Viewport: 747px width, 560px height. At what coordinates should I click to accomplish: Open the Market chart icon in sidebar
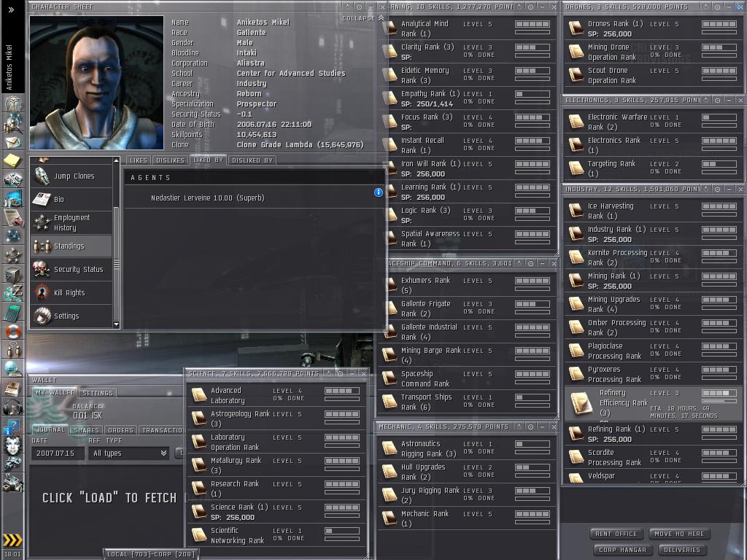tap(13, 198)
